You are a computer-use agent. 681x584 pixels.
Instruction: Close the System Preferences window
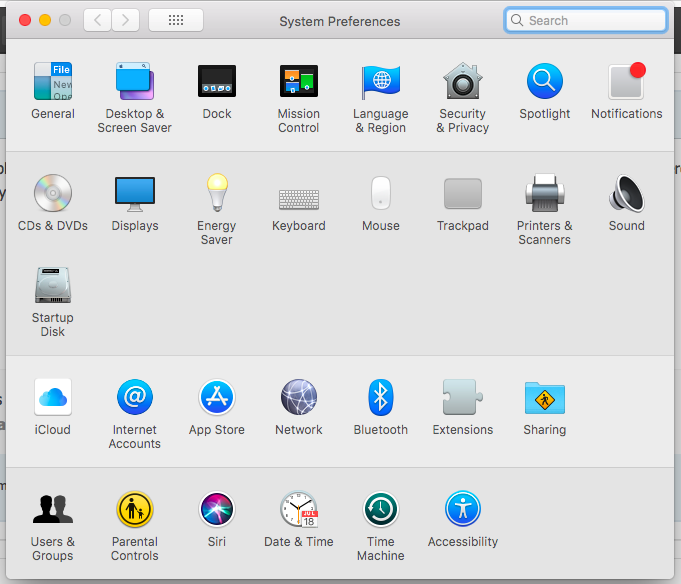[x=25, y=20]
